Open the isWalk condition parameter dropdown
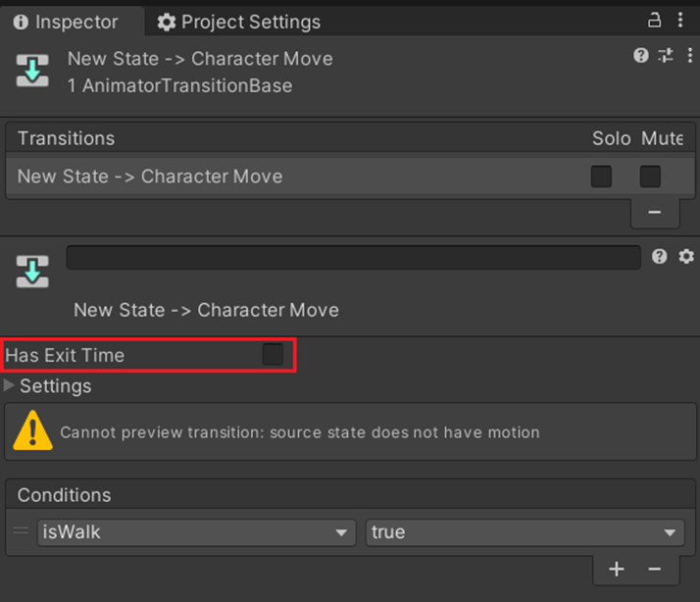The image size is (700, 602). [196, 532]
